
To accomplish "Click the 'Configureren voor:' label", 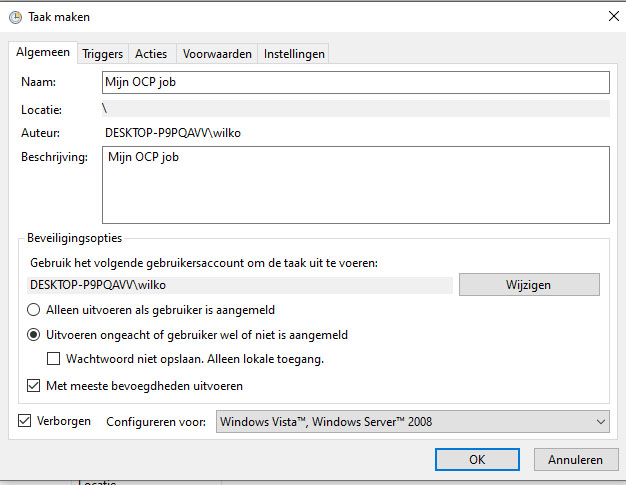I will pyautogui.click(x=156, y=422).
